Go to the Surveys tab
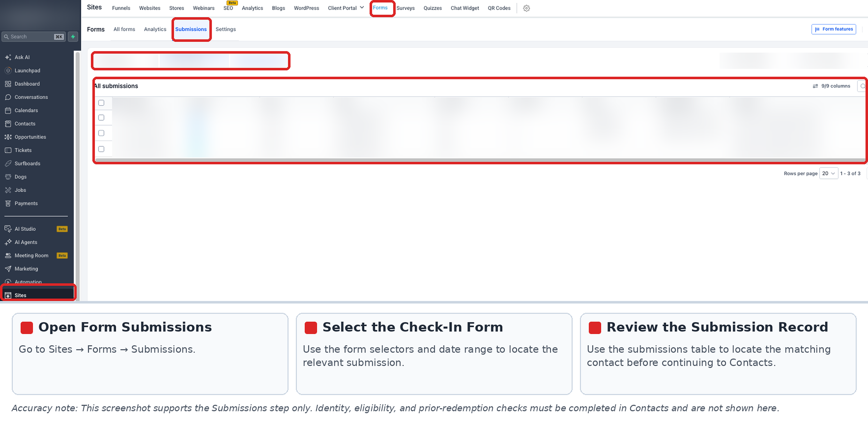868x424 pixels. (405, 8)
